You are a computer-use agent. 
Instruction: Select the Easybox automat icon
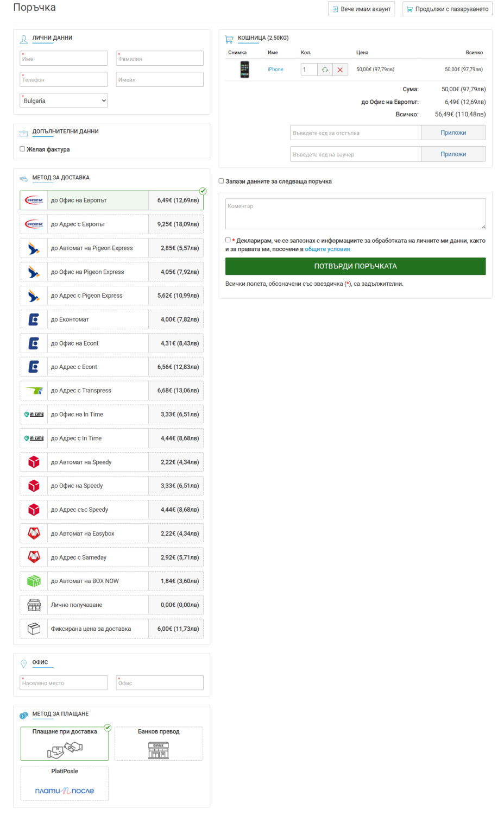(34, 534)
